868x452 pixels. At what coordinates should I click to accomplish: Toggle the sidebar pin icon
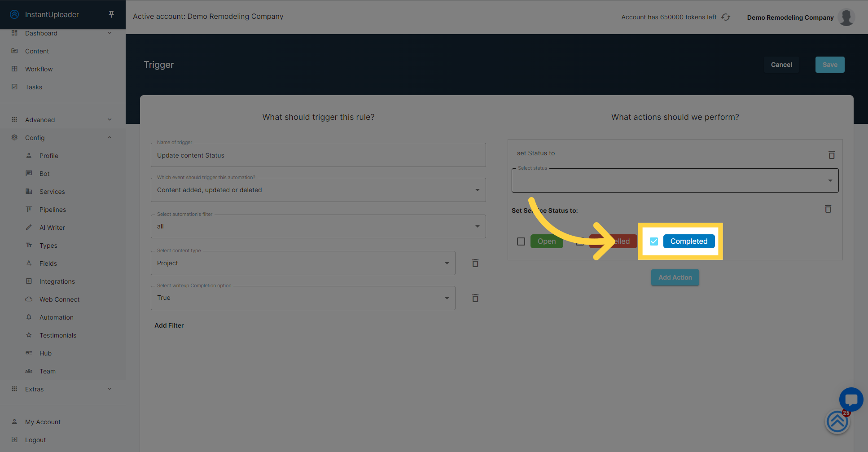tap(111, 14)
